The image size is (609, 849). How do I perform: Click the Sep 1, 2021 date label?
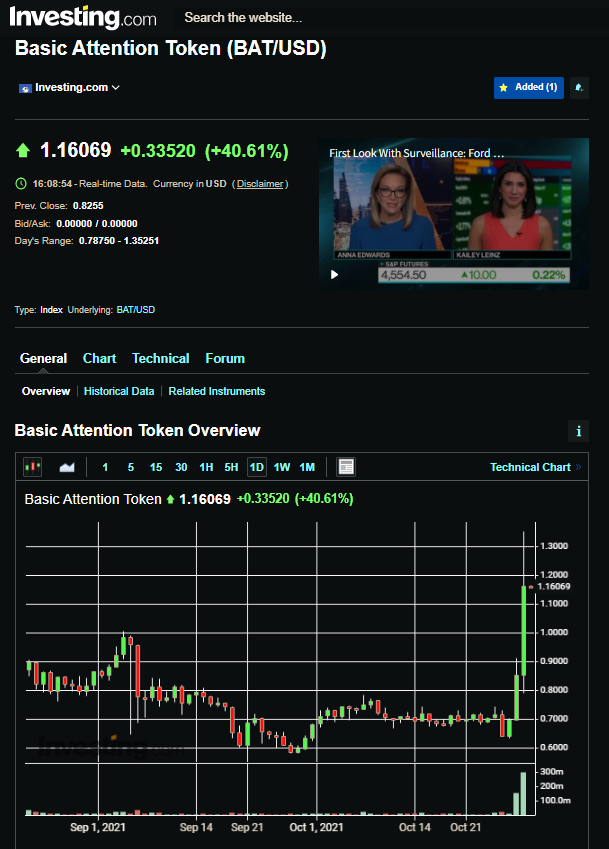point(98,827)
